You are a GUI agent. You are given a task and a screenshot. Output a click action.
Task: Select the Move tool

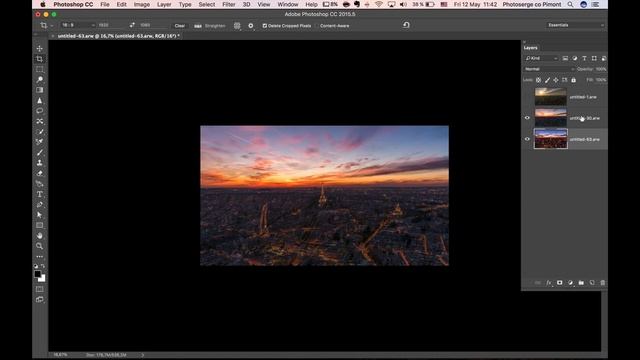(40, 49)
